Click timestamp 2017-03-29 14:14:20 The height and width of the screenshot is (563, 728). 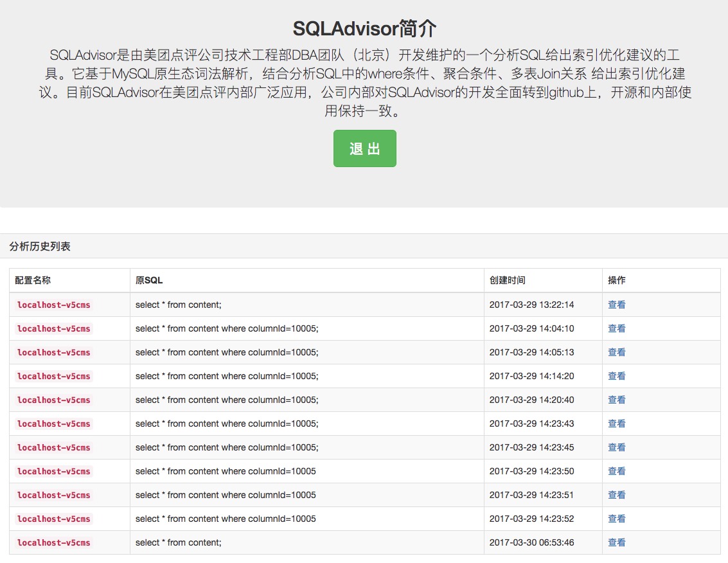point(531,376)
